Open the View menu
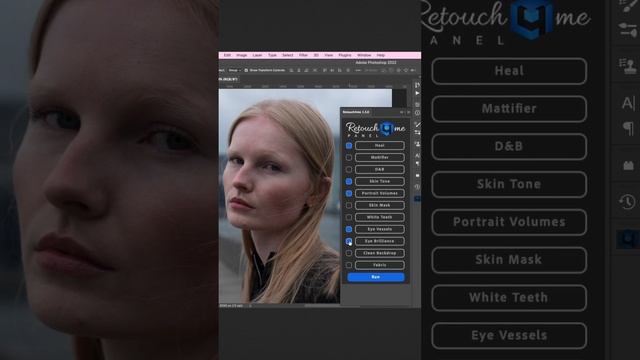The image size is (640, 360). (x=329, y=55)
